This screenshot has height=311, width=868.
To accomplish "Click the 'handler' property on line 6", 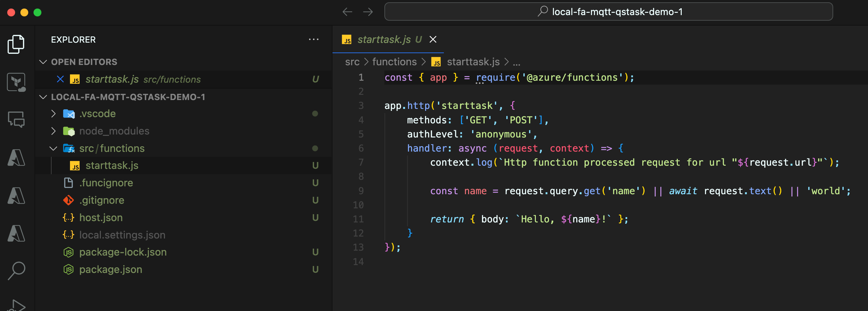I will click(426, 148).
